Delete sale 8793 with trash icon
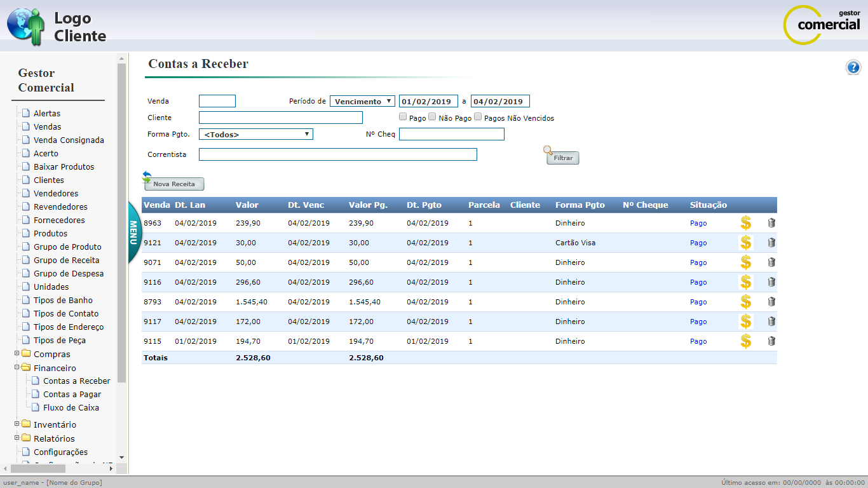 (771, 302)
